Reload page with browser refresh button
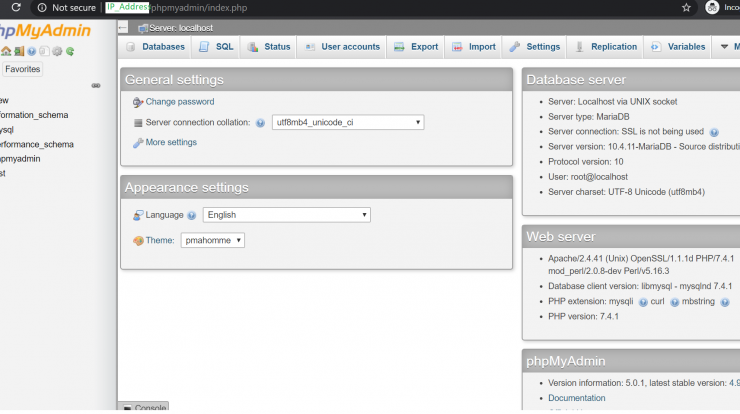740x414 pixels. click(16, 8)
